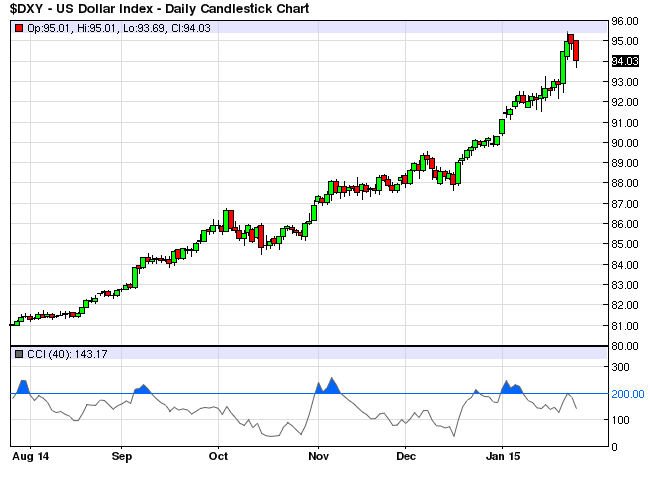Click the 'Aug 14' date axis label
The height and width of the screenshot is (487, 650).
pyautogui.click(x=31, y=456)
